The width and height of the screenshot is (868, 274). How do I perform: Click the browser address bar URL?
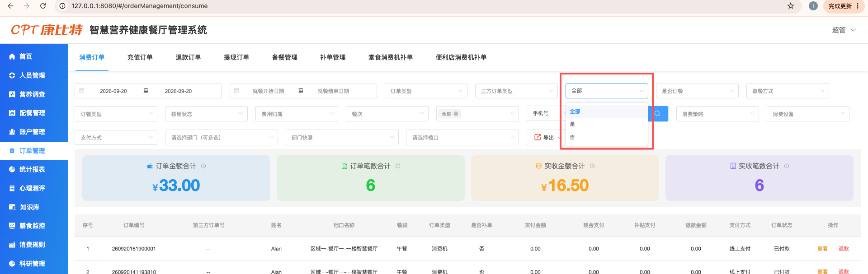click(140, 6)
